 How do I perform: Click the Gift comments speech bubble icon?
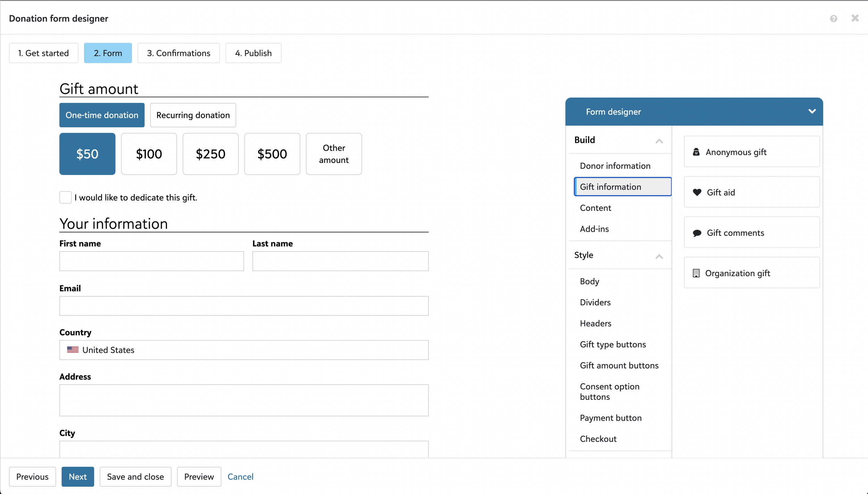pyautogui.click(x=697, y=233)
